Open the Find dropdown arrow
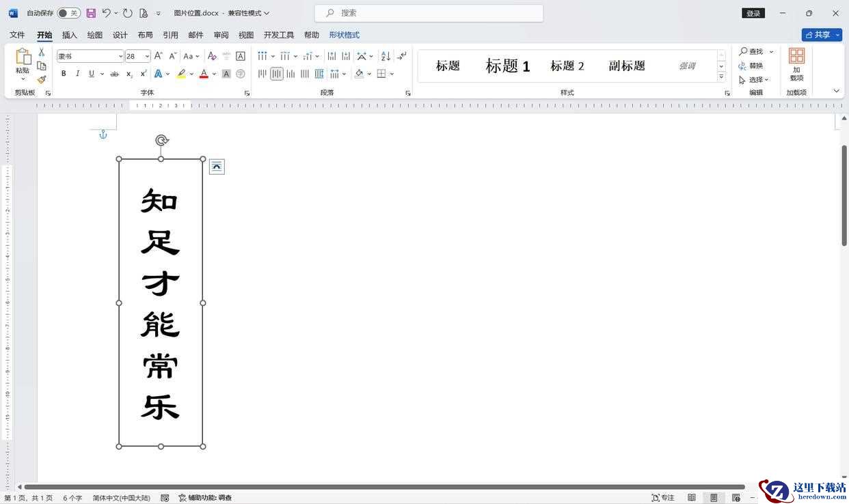The image size is (849, 504). [x=772, y=52]
